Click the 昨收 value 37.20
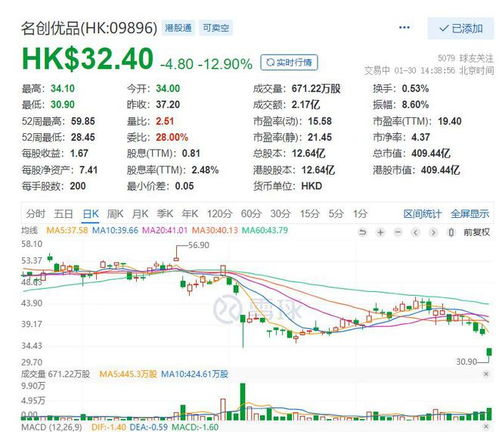The width and height of the screenshot is (499, 432). coord(168,105)
